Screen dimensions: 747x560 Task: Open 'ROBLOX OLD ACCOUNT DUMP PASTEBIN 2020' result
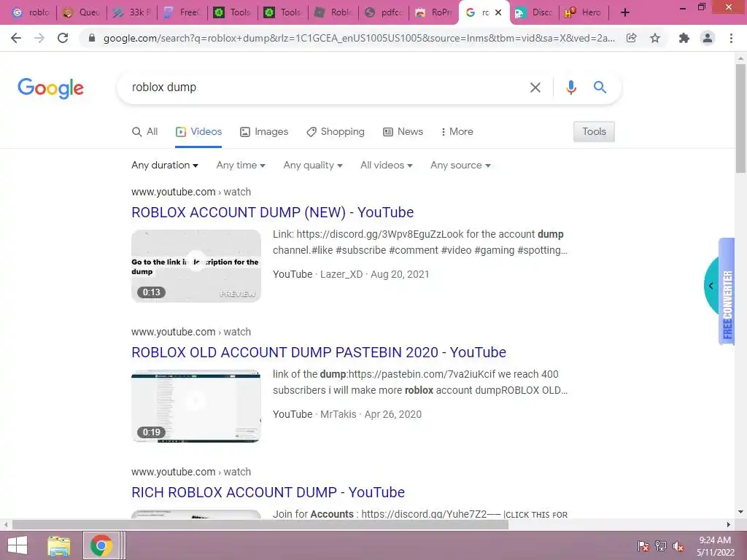[x=319, y=352]
